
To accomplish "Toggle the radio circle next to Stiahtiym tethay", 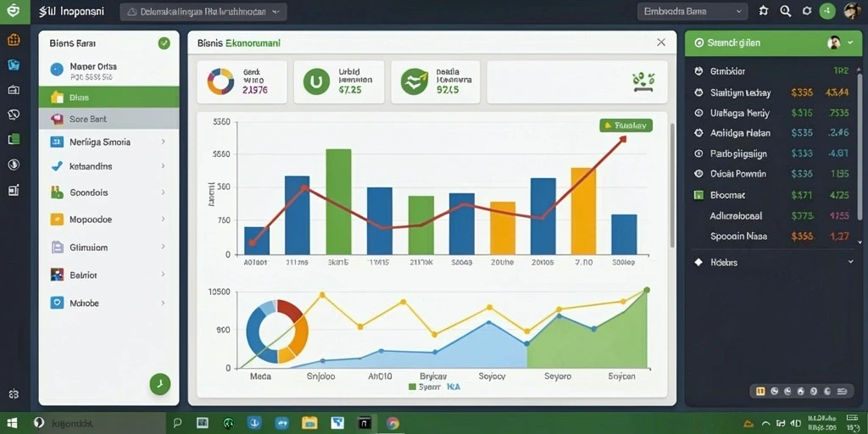I will (x=698, y=93).
